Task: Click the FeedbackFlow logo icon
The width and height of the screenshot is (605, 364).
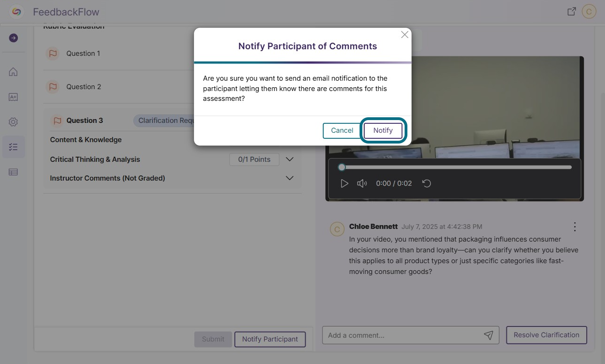Action: click(16, 12)
